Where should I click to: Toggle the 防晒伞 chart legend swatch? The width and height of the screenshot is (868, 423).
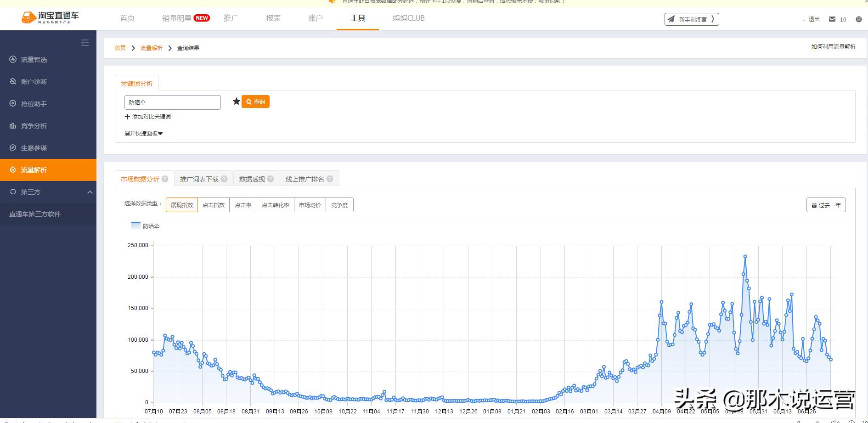(136, 226)
